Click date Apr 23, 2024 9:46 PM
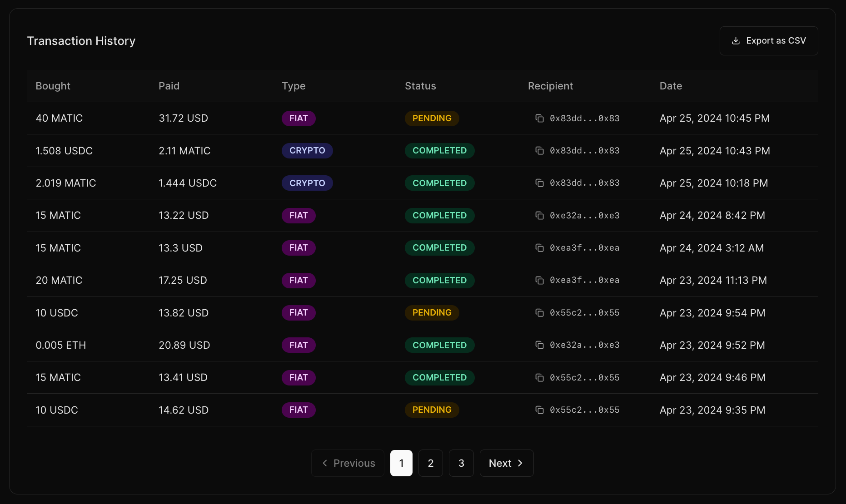Screen dimensions: 846x504 (712, 378)
